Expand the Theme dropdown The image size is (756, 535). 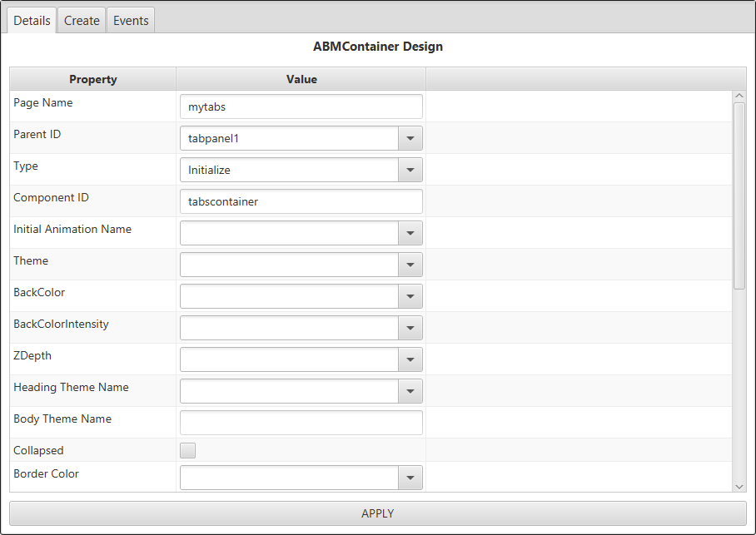coord(410,265)
